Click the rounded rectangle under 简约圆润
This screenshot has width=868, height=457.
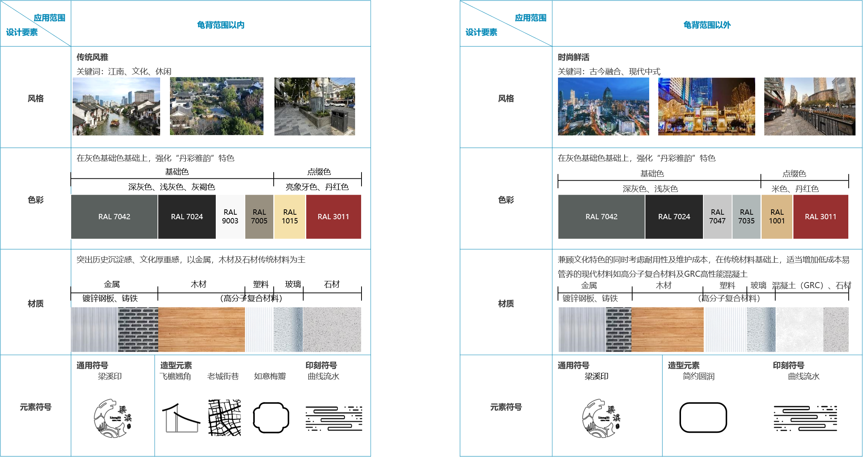[703, 417]
